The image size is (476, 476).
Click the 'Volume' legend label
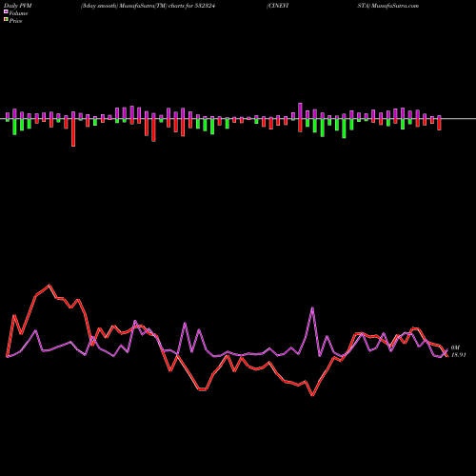[x=18, y=13]
